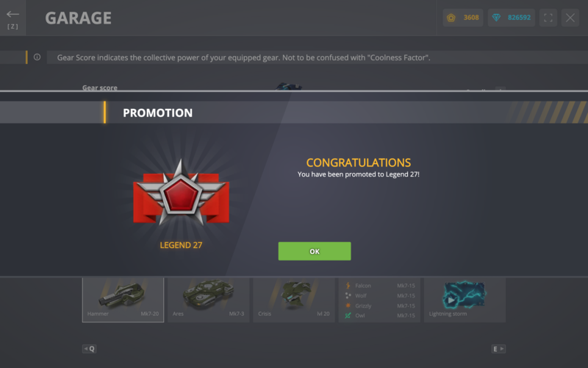Switch to previous category with Q arrow
Viewport: 588px width, 368px height.
point(89,349)
